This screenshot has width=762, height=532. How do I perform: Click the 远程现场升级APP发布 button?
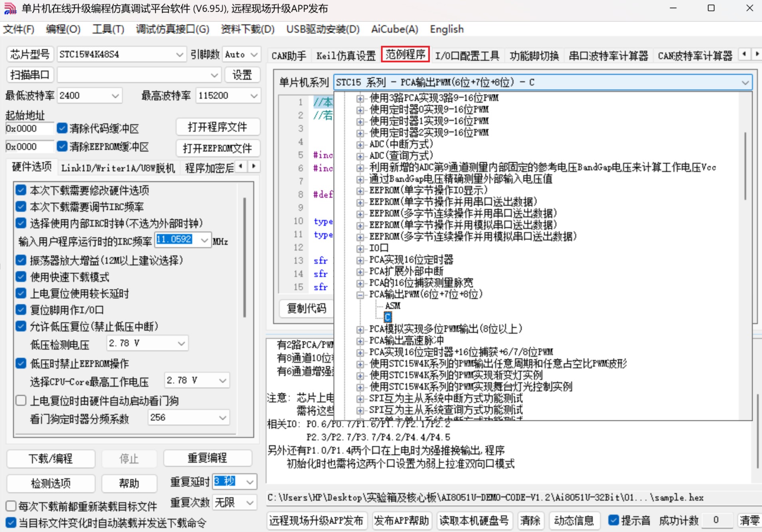click(316, 520)
